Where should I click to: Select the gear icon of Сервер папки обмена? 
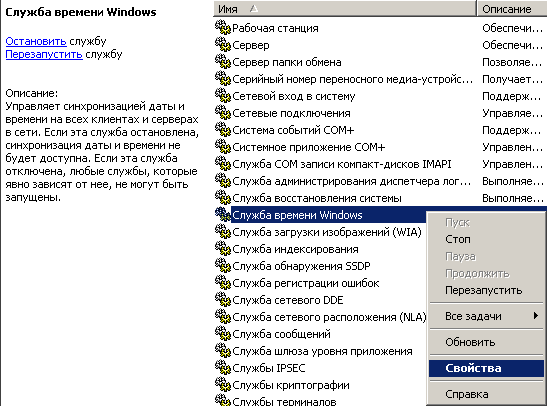(x=223, y=62)
